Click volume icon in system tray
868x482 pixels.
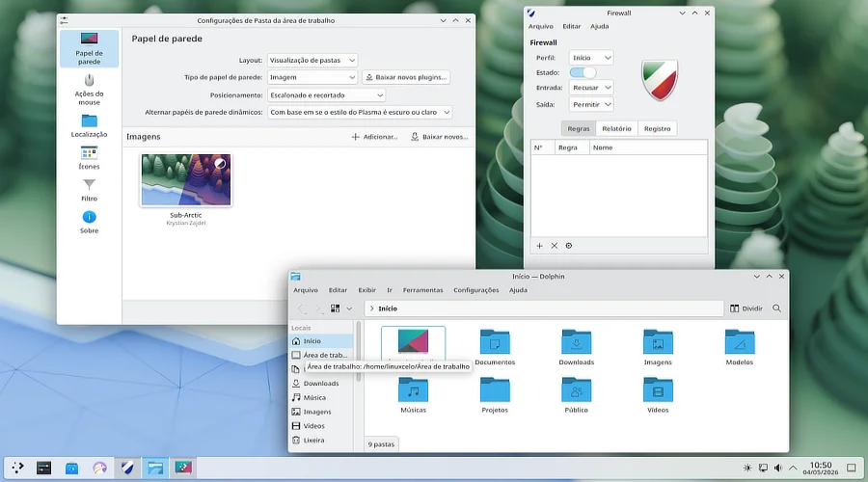tap(777, 468)
